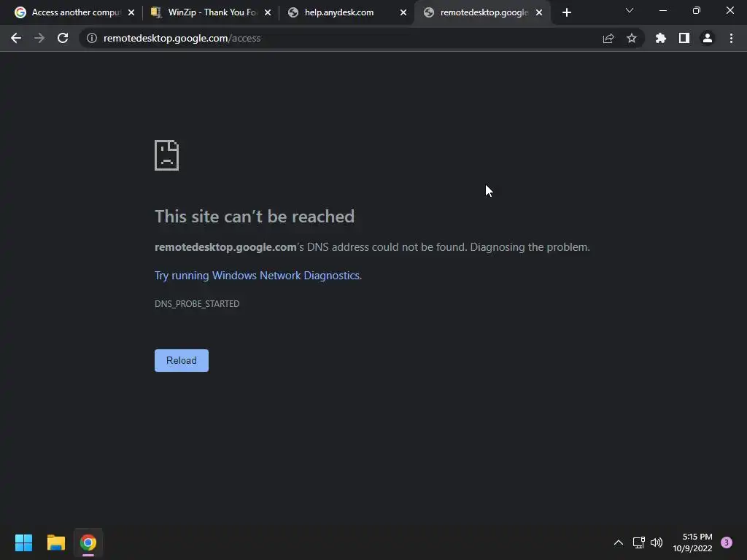The image size is (747, 560).
Task: Open the network status tray icon
Action: [x=639, y=542]
